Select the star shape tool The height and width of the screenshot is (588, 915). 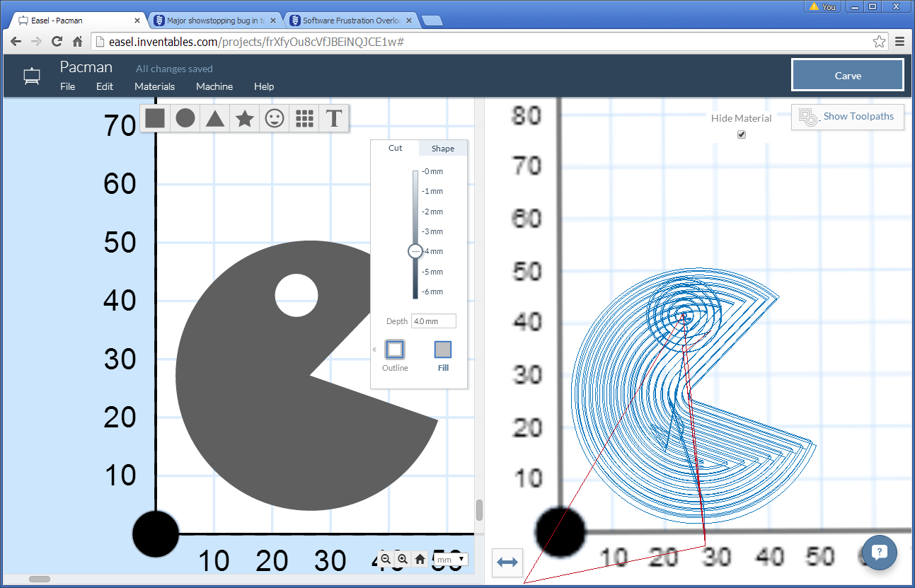click(245, 118)
